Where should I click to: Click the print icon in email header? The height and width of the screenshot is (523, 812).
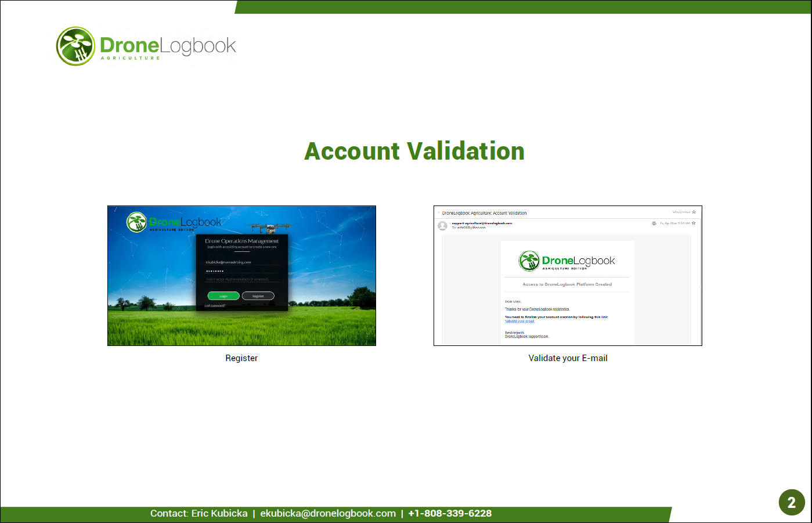coord(654,223)
